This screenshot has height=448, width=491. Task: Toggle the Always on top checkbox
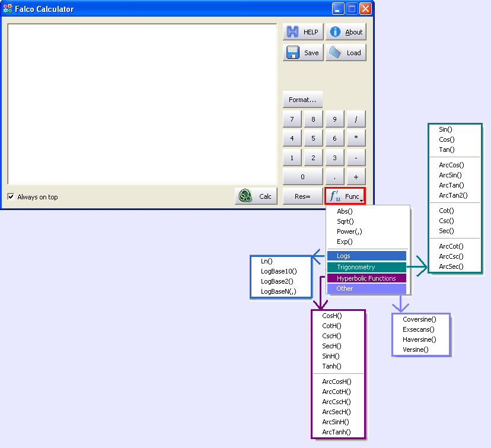tap(11, 197)
